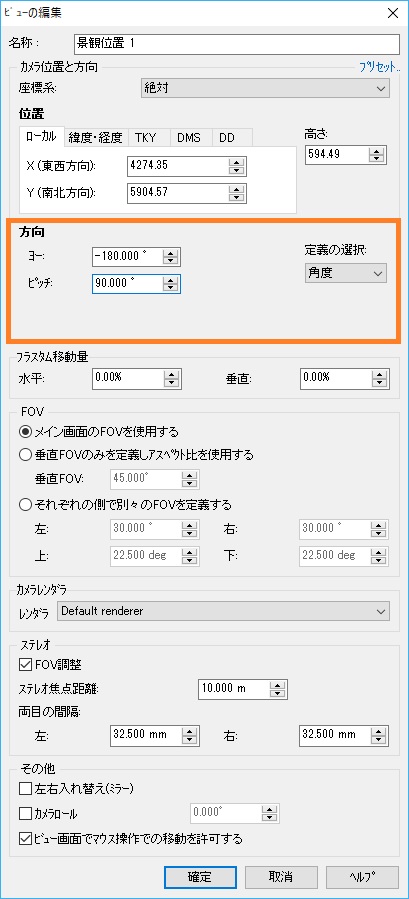Toggle the FOV調整 checkbox
Viewport: 409px width, 899px height.
[x=25, y=665]
